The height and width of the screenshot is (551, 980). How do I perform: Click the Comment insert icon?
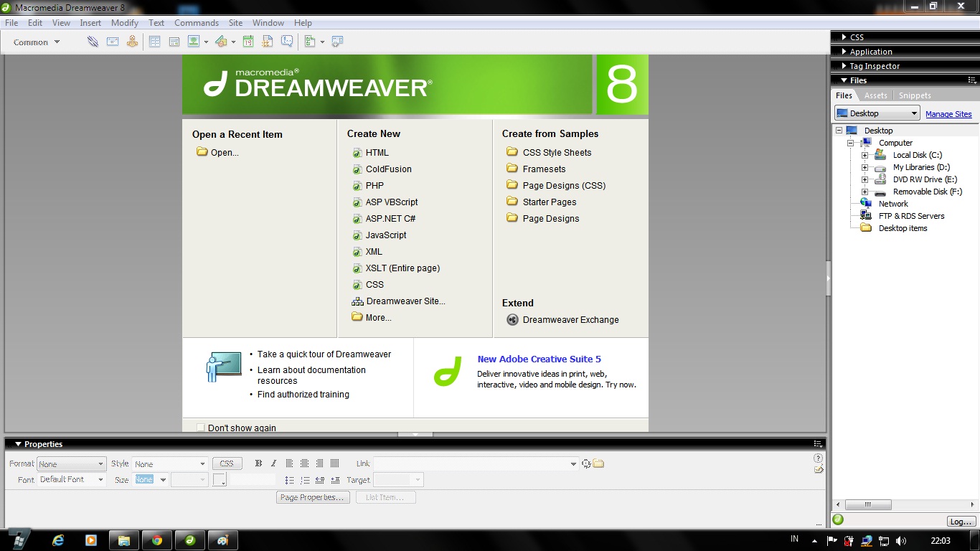287,42
